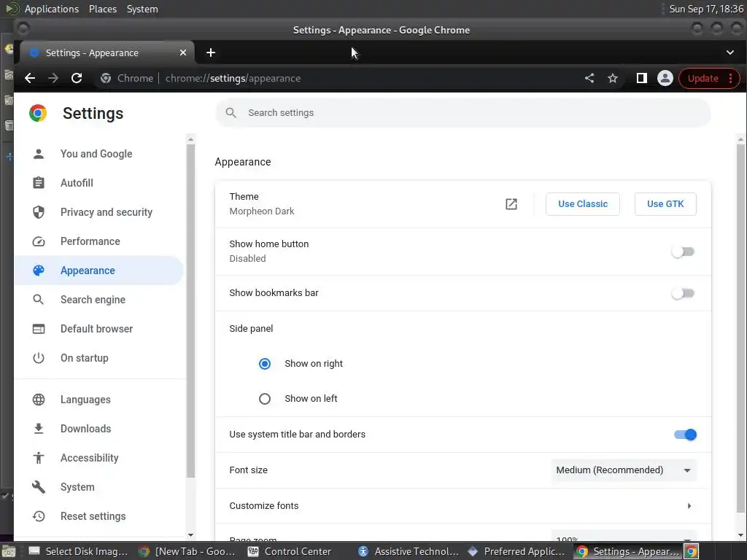Click the Use GTK theme button
Screen dimensions: 747x560
coord(665,204)
